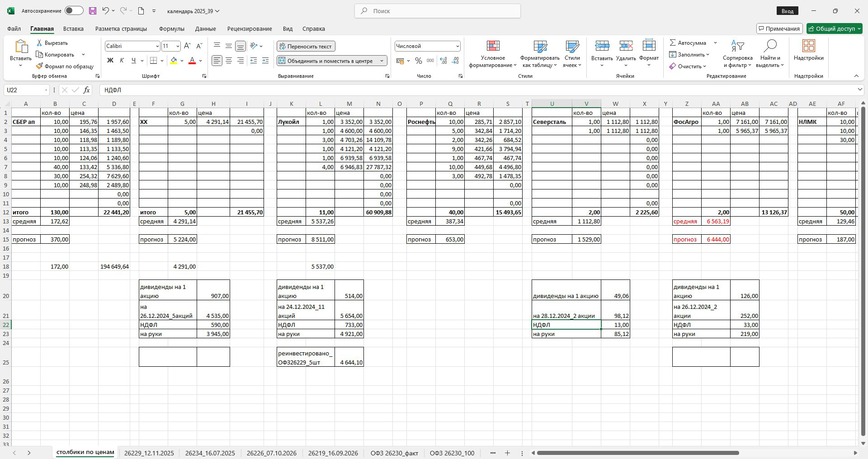Apply italic К formatting
Viewport: 868px width, 459px height.
click(x=122, y=61)
